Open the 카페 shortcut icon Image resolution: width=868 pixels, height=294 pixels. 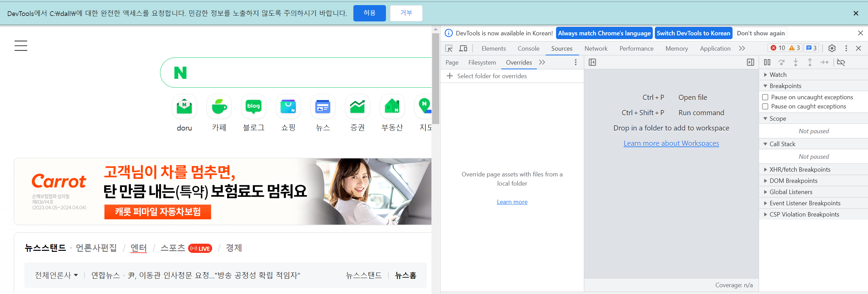coord(219,107)
